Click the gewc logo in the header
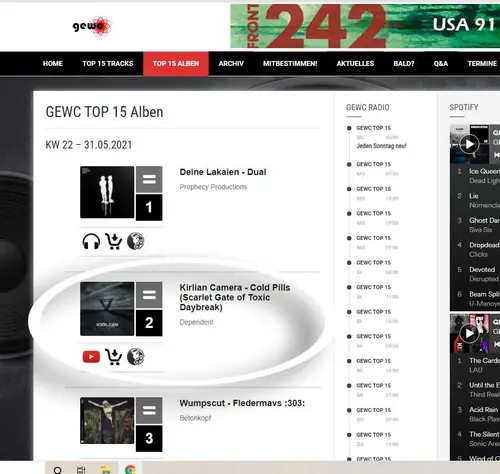 [92, 26]
